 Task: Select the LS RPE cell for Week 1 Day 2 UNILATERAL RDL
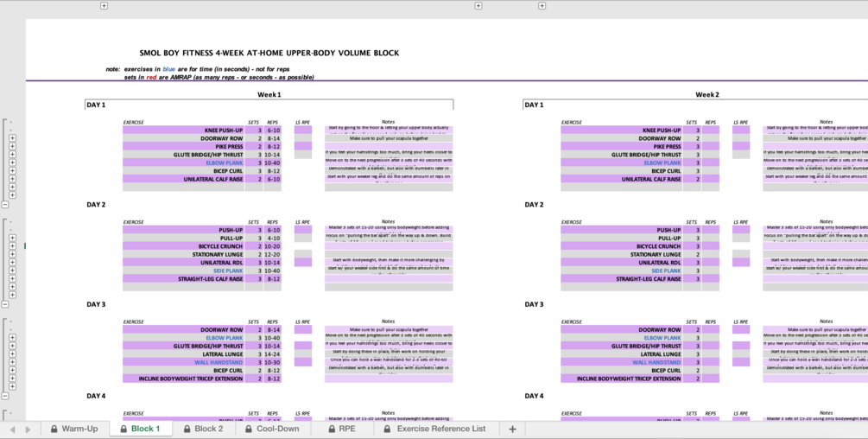point(303,263)
